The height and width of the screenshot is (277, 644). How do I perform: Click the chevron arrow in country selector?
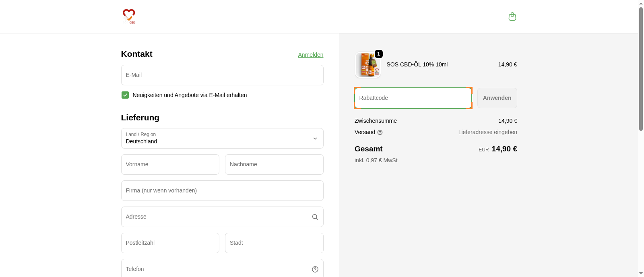[315, 138]
